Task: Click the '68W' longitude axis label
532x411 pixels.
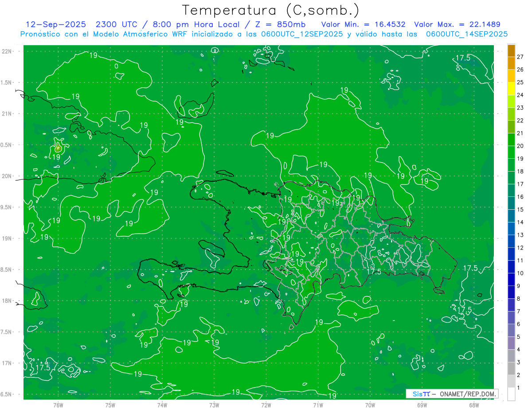Action: [x=474, y=405]
